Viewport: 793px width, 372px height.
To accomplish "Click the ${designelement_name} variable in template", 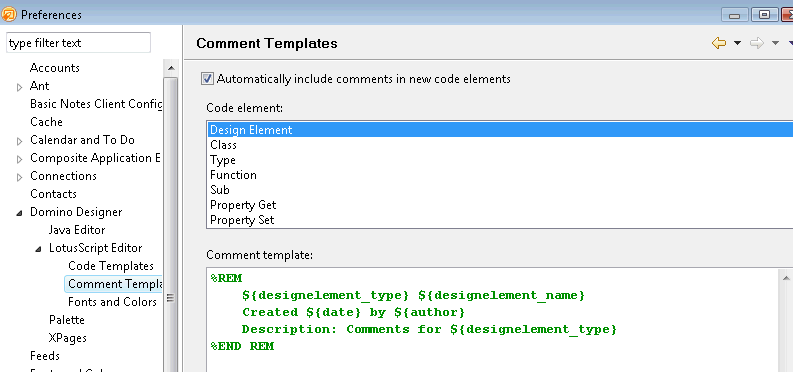I will pyautogui.click(x=501, y=295).
